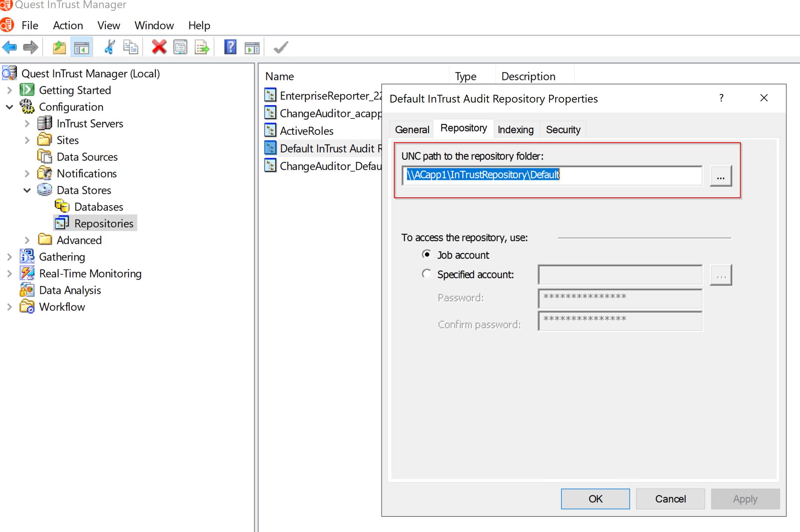800x532 pixels.
Task: Select Gathering in the tree
Action: [x=62, y=257]
